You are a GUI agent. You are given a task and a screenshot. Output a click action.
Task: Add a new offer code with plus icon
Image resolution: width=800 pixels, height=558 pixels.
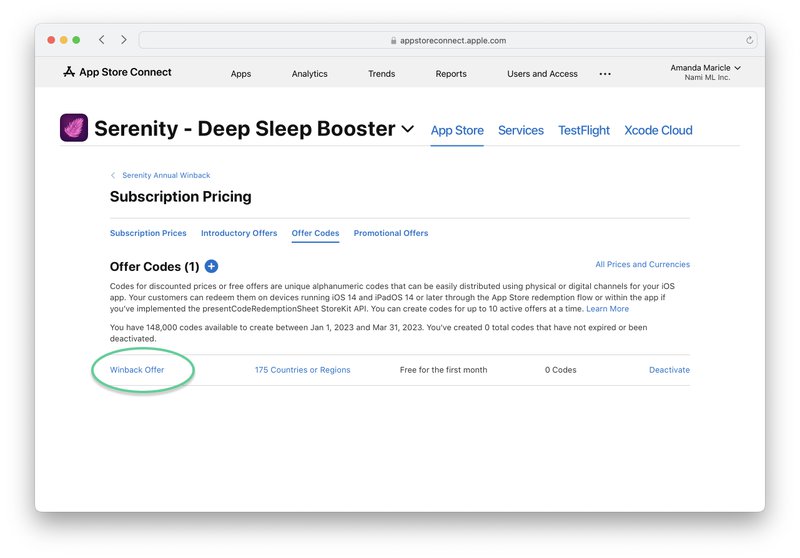coord(211,266)
